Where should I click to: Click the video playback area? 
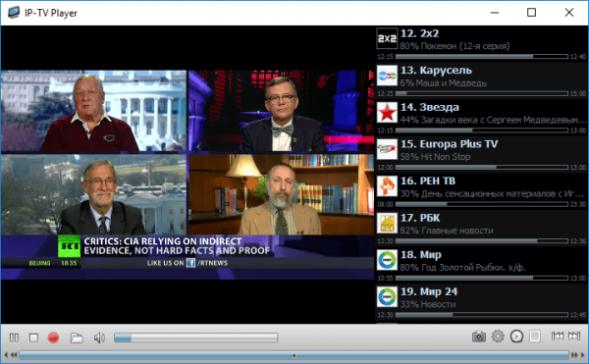[187, 175]
